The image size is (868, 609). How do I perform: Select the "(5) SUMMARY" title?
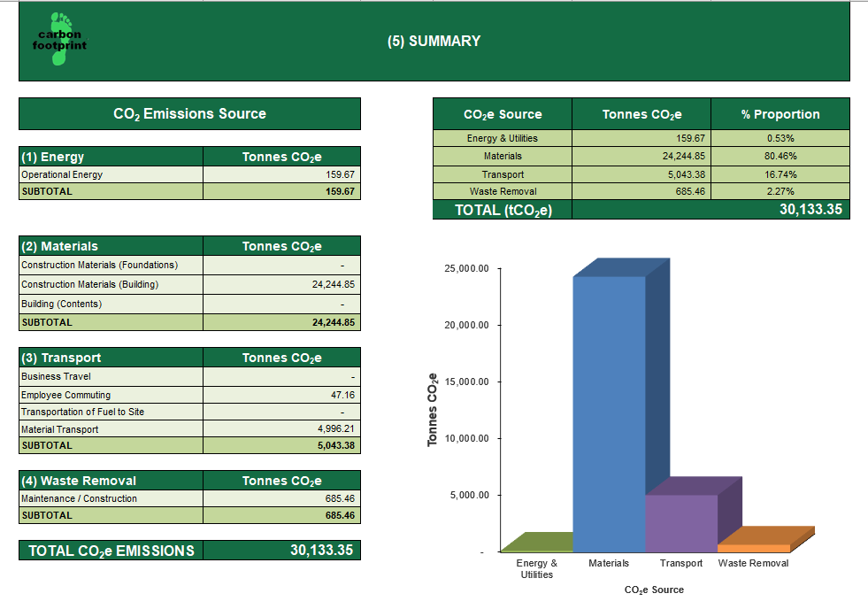434,41
